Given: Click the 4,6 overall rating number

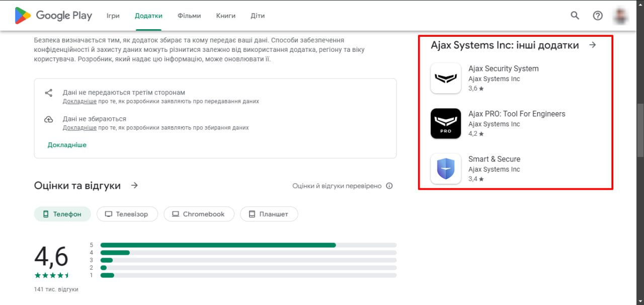Looking at the screenshot, I should tap(51, 257).
